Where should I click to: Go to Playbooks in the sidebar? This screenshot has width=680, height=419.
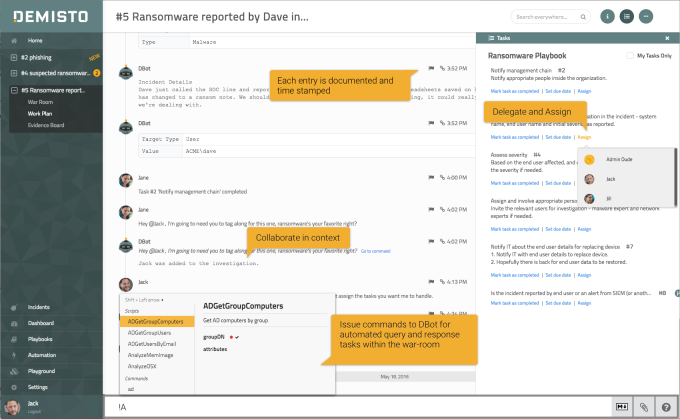tap(42, 339)
